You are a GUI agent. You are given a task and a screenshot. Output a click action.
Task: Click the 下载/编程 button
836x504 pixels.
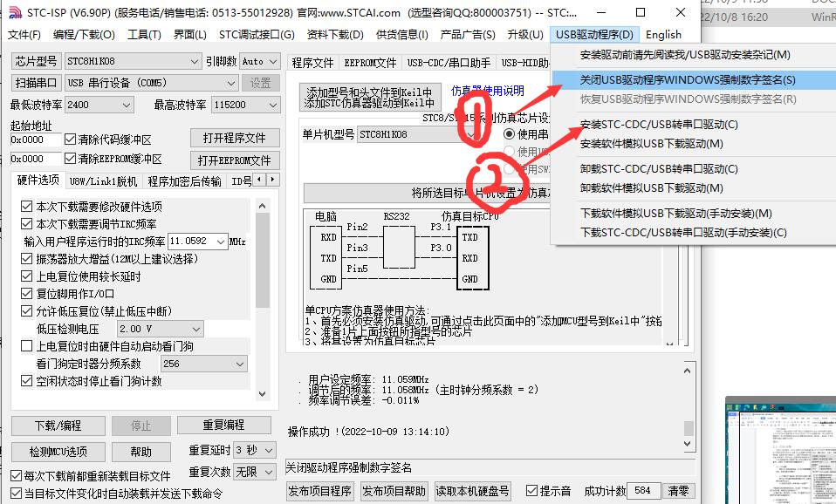(58, 426)
